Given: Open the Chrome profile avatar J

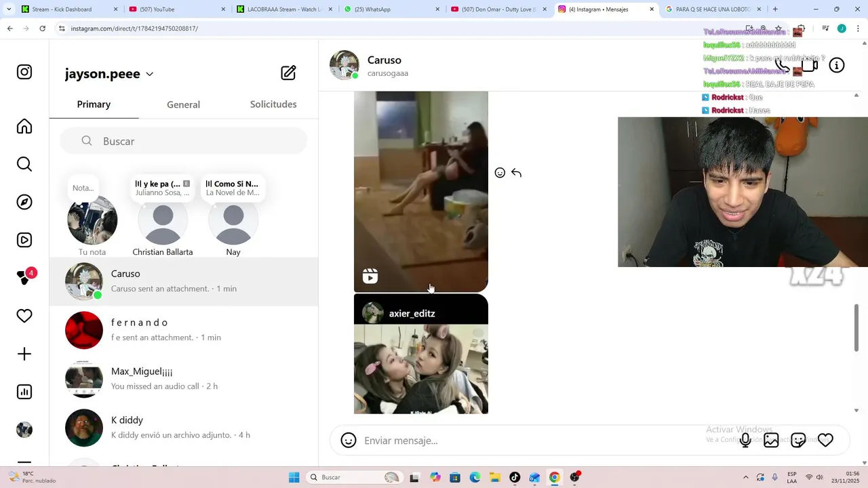Looking at the screenshot, I should click(842, 28).
